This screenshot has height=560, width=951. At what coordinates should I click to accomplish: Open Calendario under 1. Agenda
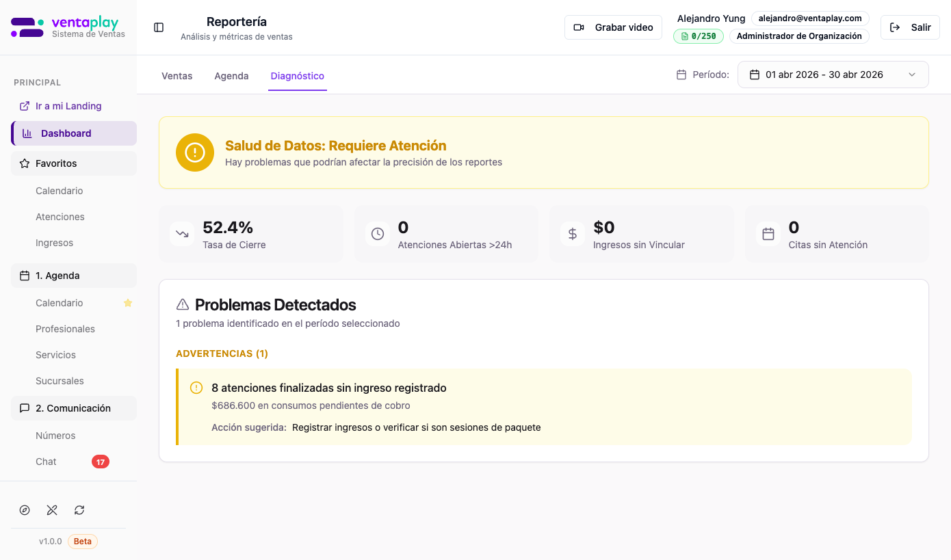(60, 303)
